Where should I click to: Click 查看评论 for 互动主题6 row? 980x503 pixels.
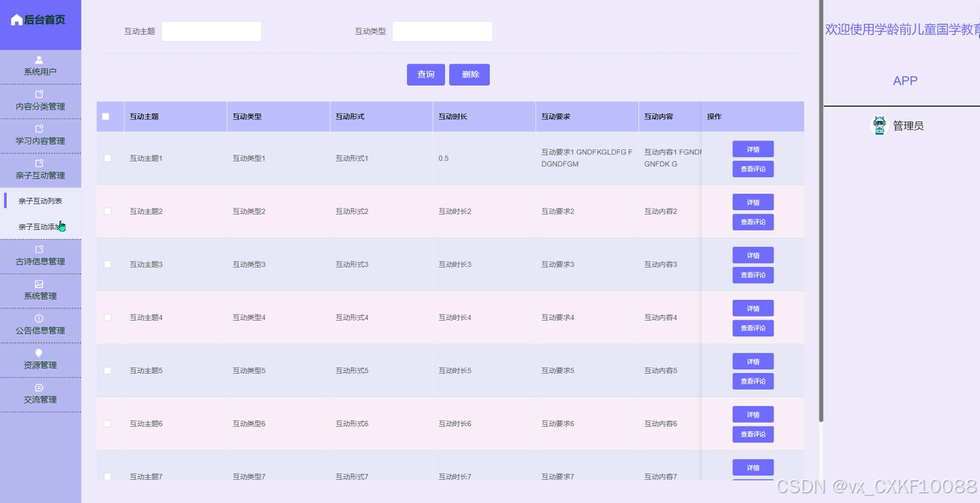coord(753,434)
